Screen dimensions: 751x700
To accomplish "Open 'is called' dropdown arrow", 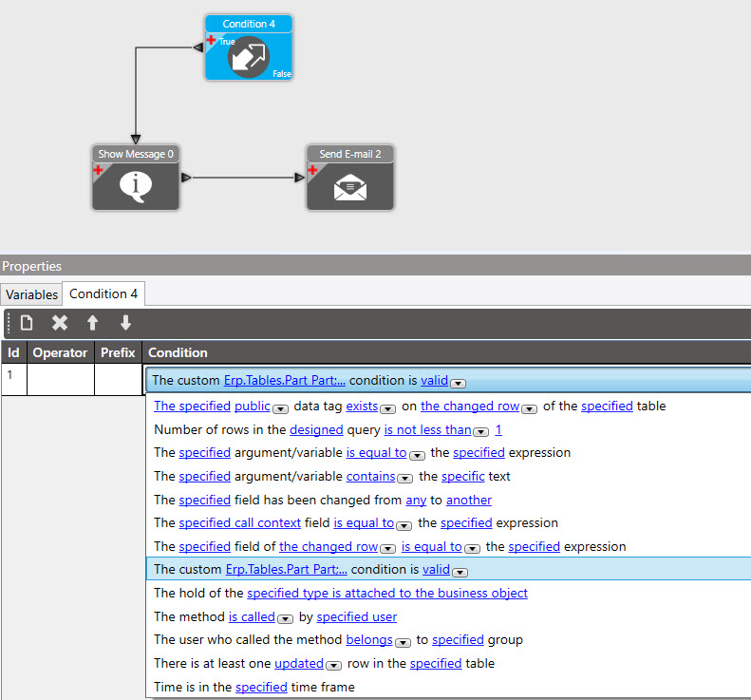I will 285,619.
